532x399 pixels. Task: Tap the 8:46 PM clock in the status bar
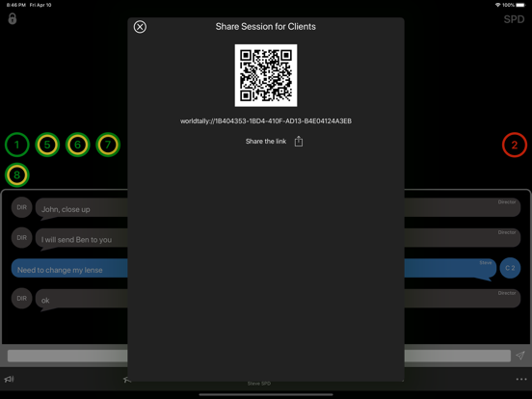16,5
